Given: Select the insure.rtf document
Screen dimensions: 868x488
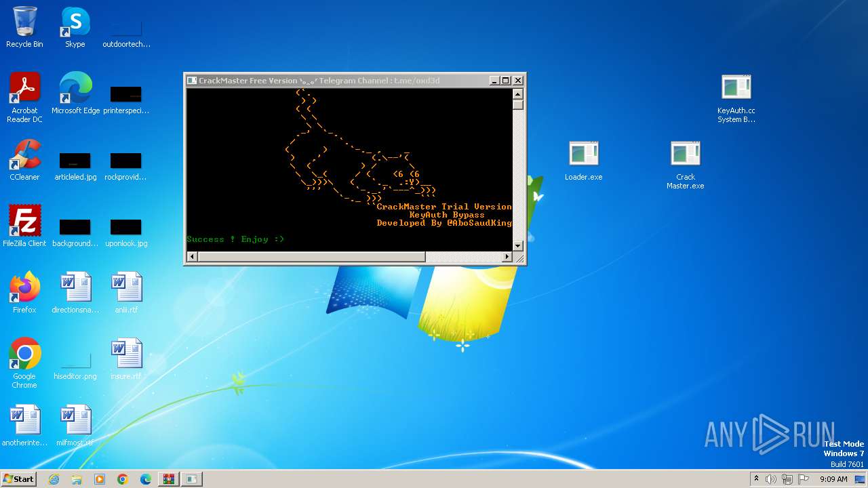Looking at the screenshot, I should click(126, 359).
